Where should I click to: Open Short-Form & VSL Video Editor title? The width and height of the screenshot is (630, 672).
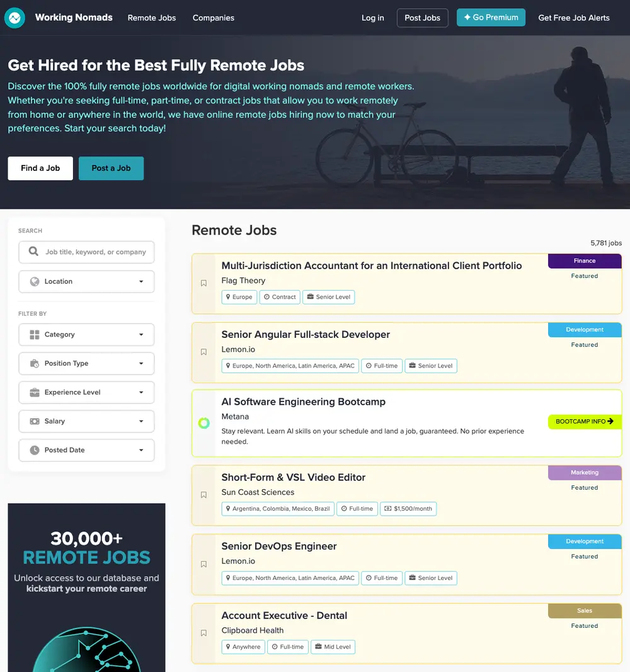(x=294, y=477)
